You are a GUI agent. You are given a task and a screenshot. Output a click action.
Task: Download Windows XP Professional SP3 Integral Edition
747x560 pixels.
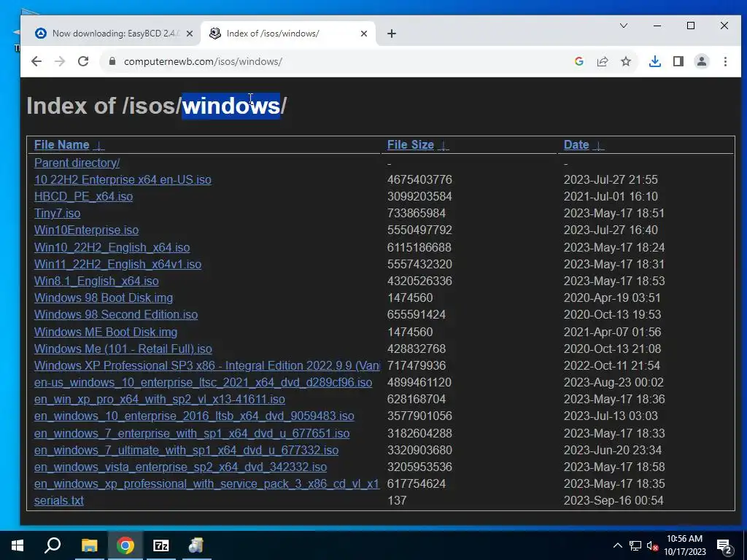point(207,366)
